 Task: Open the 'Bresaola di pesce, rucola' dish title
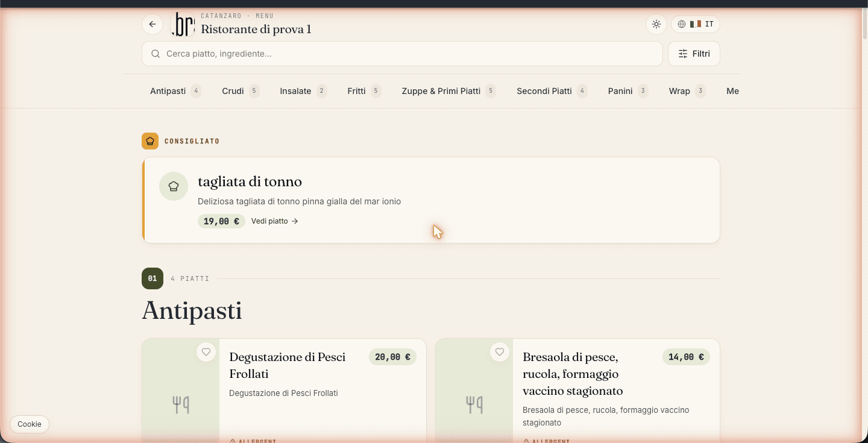[x=573, y=374]
